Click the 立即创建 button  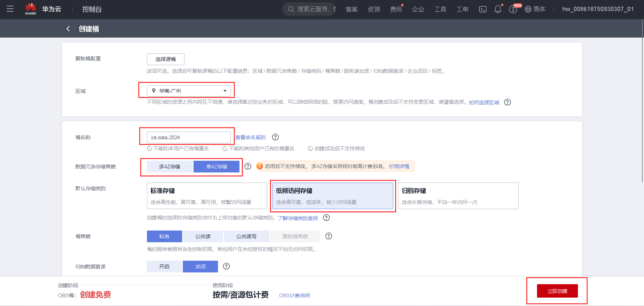[x=557, y=291]
